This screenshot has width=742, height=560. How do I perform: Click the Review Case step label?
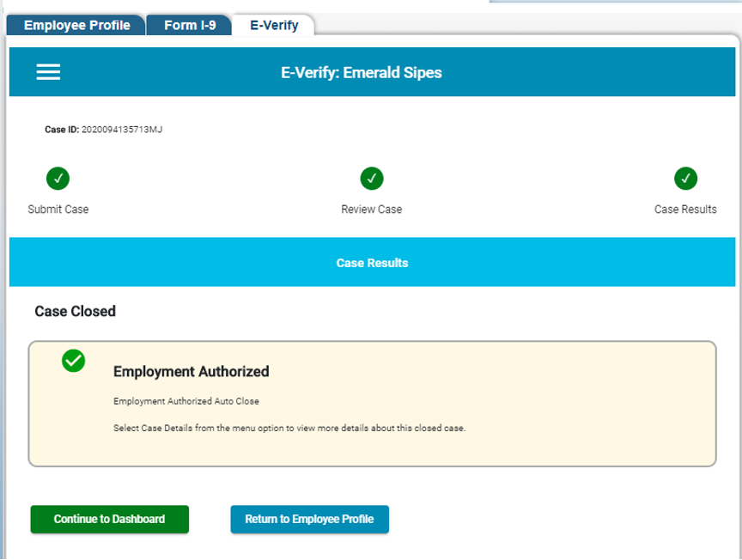(372, 210)
